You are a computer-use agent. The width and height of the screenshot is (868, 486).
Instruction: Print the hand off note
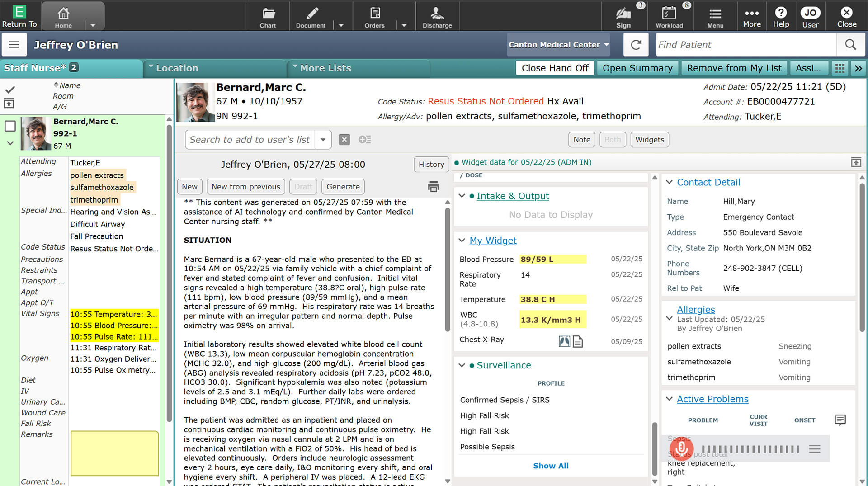click(434, 186)
